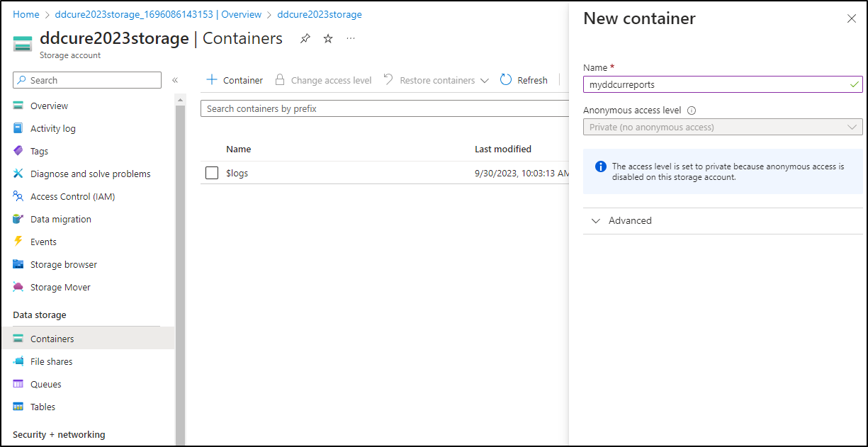
Task: Select Storage Mover in sidebar
Action: [x=60, y=287]
